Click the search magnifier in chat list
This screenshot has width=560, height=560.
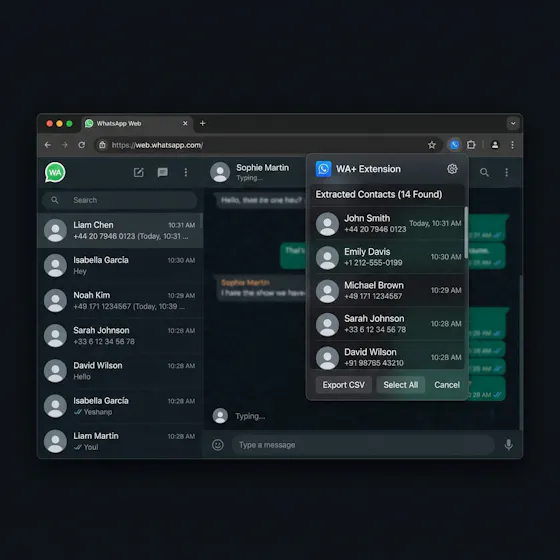(55, 200)
